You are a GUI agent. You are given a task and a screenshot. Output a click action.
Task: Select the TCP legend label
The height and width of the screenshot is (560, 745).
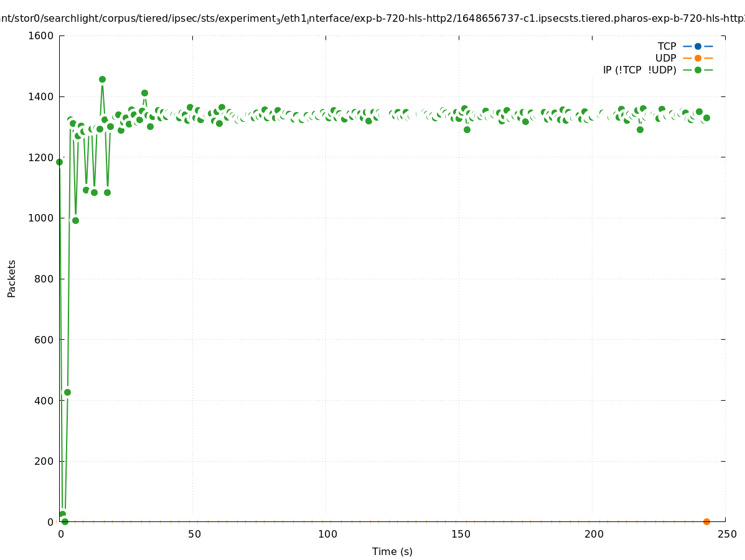coord(667,46)
